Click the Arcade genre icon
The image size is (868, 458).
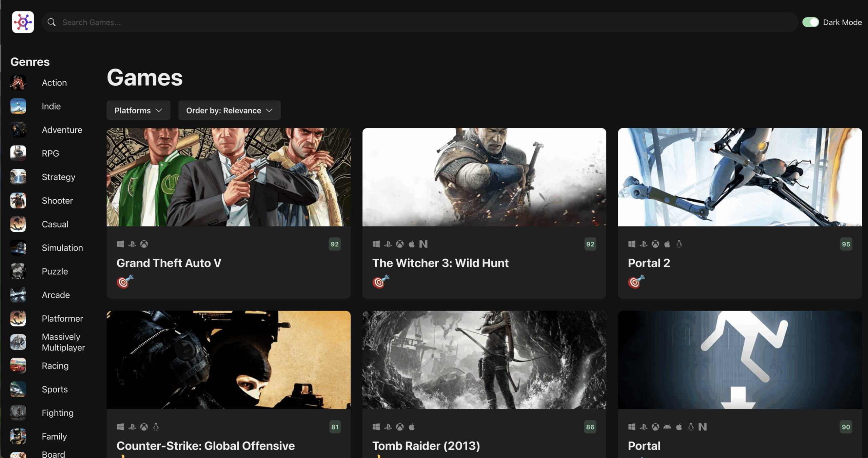pyautogui.click(x=18, y=295)
